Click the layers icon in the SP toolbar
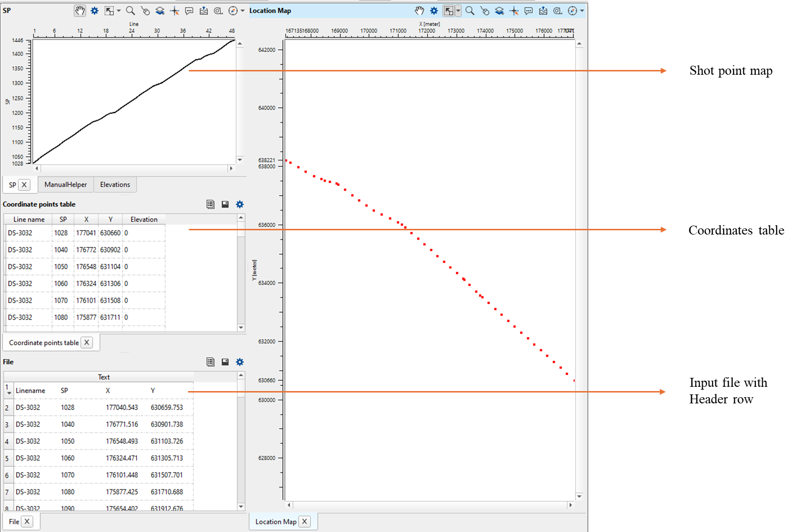Image resolution: width=802 pixels, height=532 pixels. [159, 10]
